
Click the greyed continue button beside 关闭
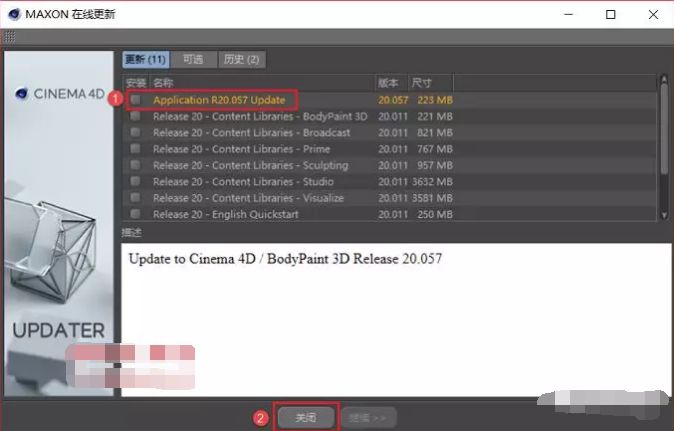pyautogui.click(x=368, y=417)
